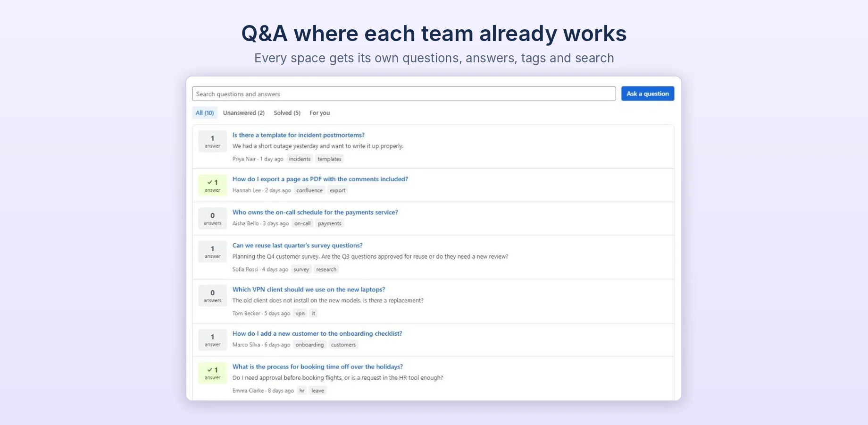
Task: Filter by the confluence tag
Action: coord(309,190)
